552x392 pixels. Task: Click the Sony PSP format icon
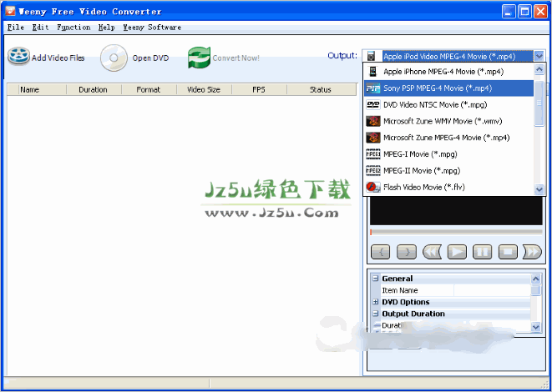[x=372, y=88]
